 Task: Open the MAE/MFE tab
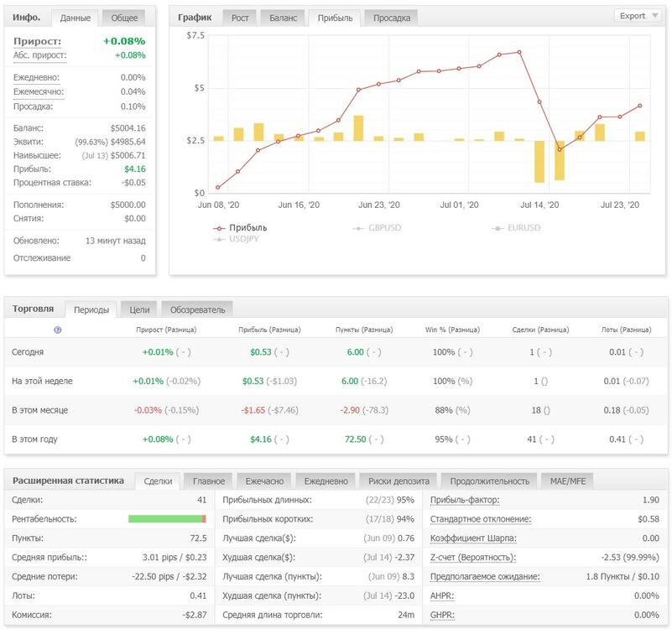click(567, 481)
